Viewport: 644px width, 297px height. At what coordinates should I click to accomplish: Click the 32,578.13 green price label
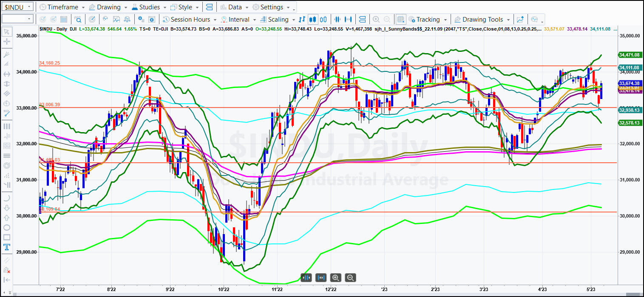[630, 122]
